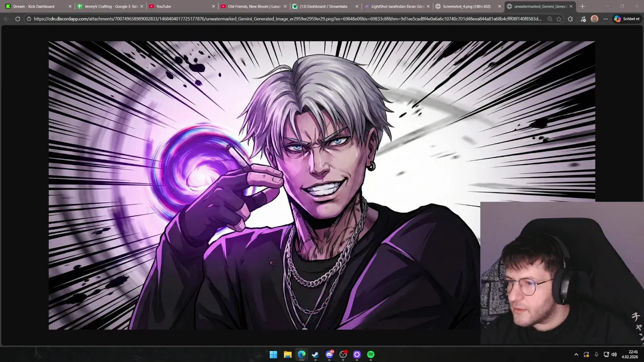Close the VennyV Crafting tab
This screenshot has height=362, width=644.
pos(141,7)
